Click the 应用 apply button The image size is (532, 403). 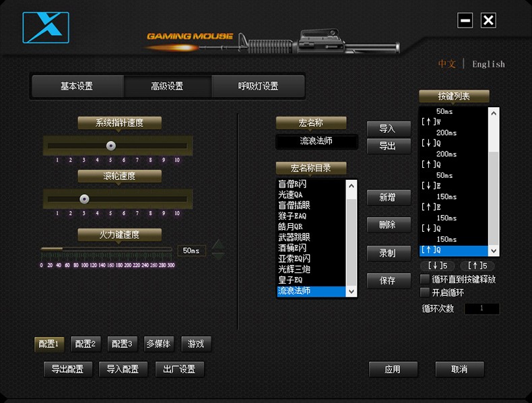point(393,369)
